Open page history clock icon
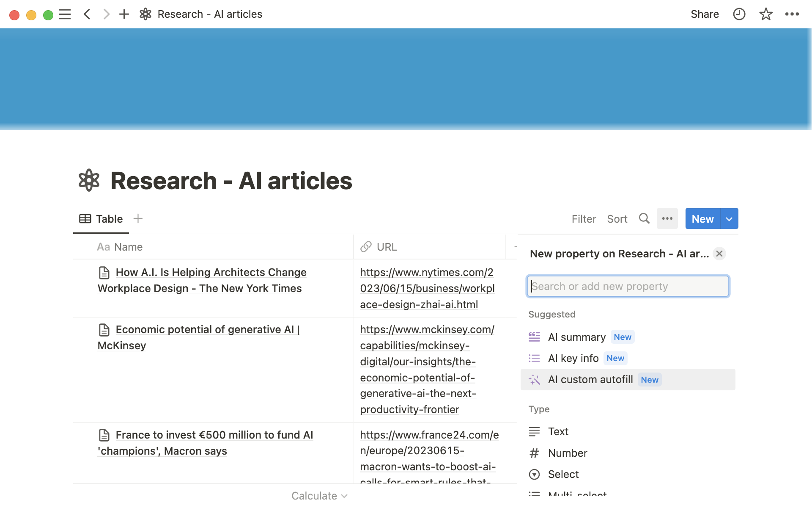Viewport: 812px width, 508px height. click(739, 14)
